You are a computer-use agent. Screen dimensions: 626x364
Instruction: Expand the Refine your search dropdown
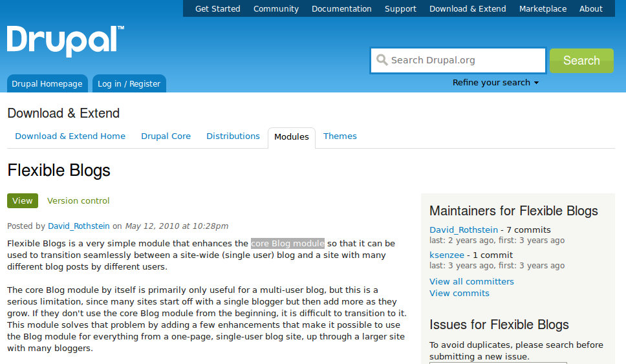[495, 83]
